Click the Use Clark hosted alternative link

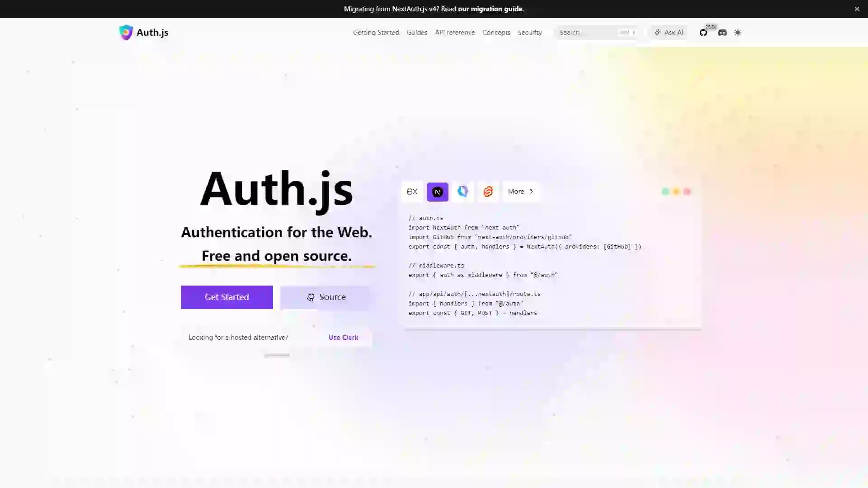(x=344, y=337)
